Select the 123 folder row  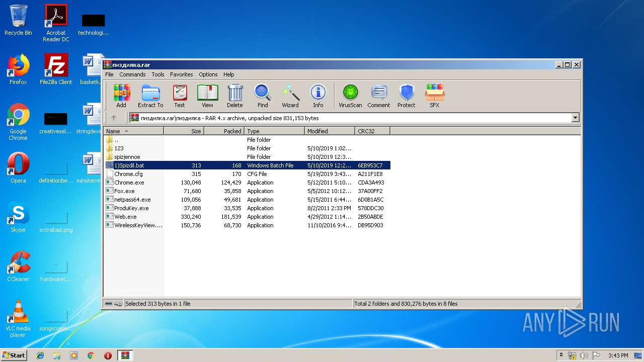click(x=247, y=148)
